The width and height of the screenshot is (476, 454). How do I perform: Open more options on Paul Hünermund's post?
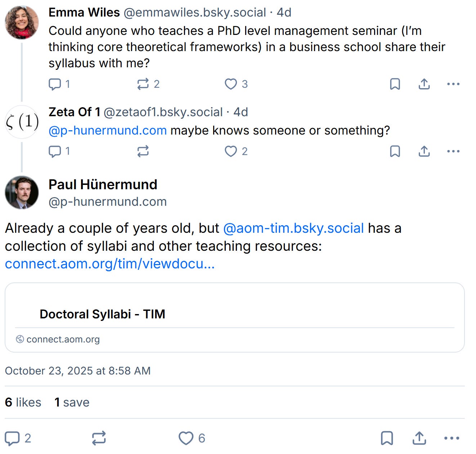(452, 438)
